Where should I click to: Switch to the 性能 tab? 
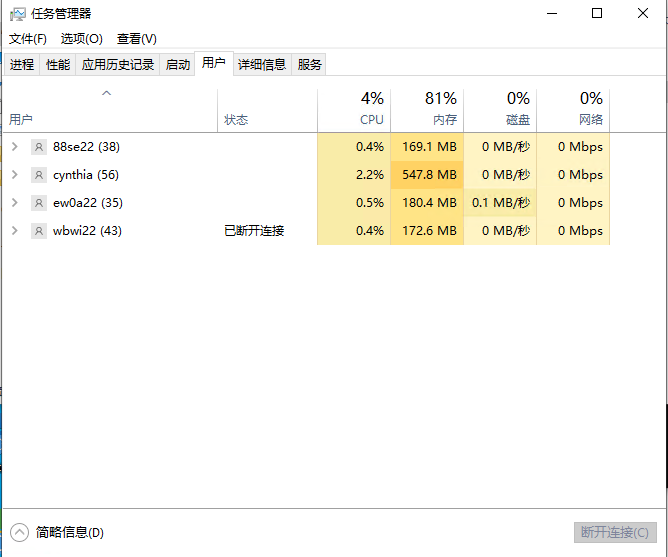pyautogui.click(x=58, y=65)
